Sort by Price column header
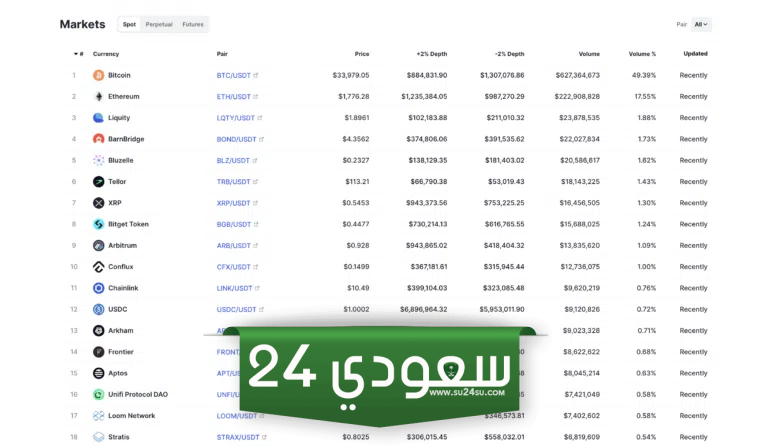768x446 pixels. (362, 54)
